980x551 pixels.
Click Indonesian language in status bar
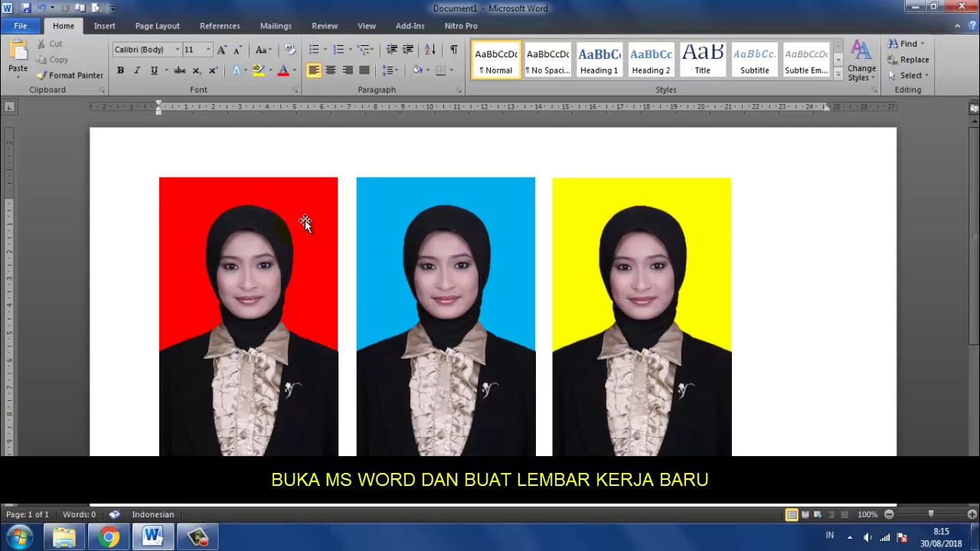153,514
